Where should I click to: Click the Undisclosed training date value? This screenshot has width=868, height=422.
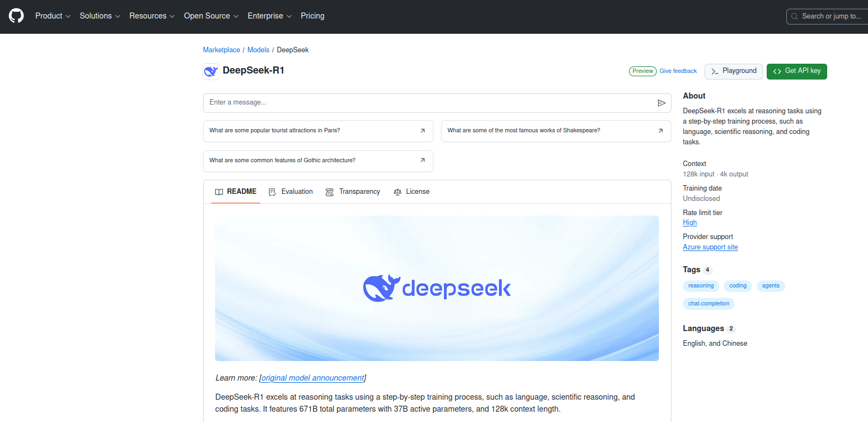[x=701, y=199]
